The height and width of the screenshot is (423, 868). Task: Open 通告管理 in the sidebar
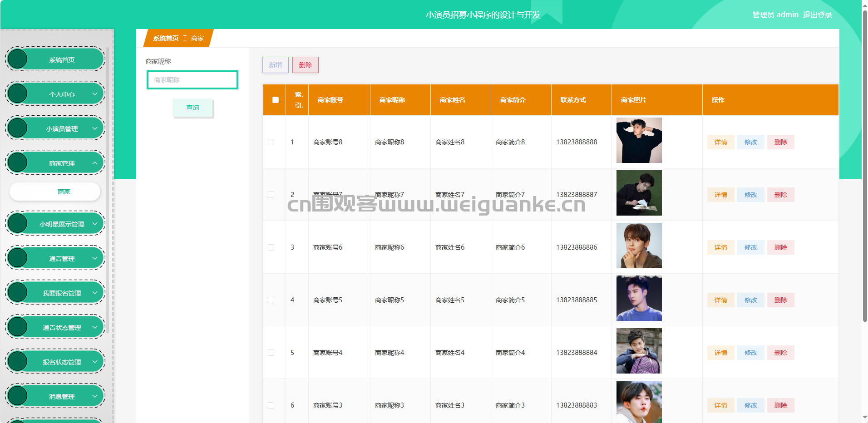55,258
